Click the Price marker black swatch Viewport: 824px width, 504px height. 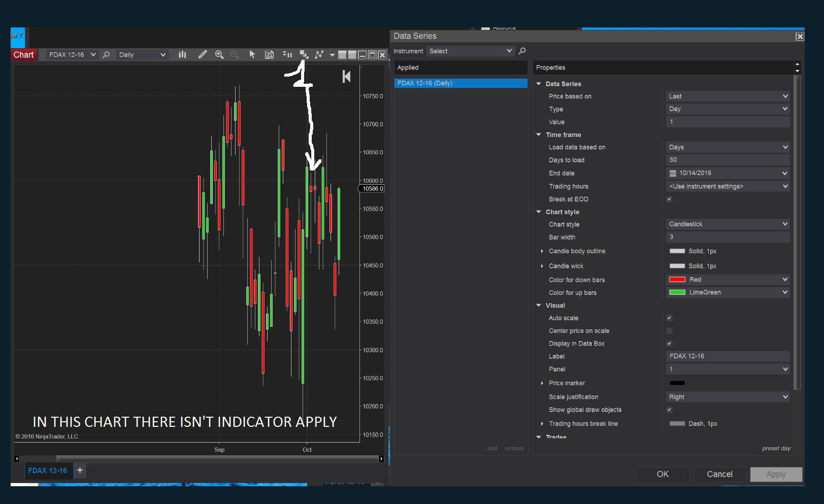[x=677, y=383]
